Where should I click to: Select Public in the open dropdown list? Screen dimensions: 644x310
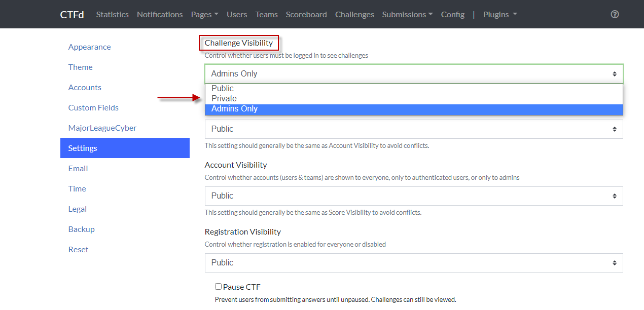tap(223, 89)
